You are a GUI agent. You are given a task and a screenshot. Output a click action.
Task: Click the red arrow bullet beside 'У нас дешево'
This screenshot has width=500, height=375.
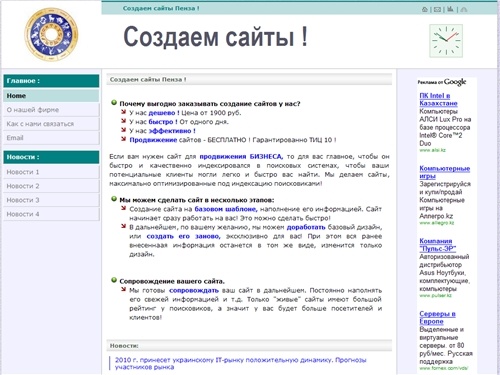[123, 112]
